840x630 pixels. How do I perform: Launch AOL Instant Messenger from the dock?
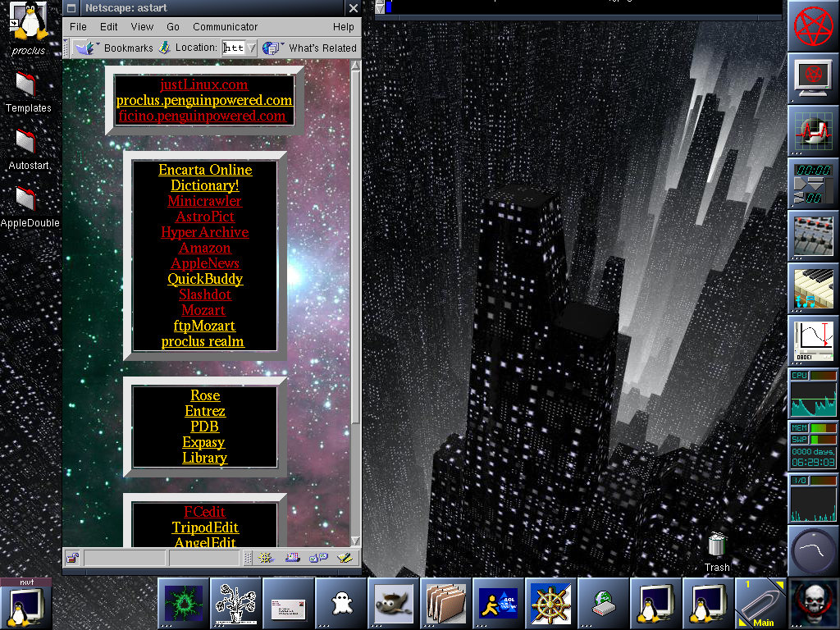pos(499,603)
